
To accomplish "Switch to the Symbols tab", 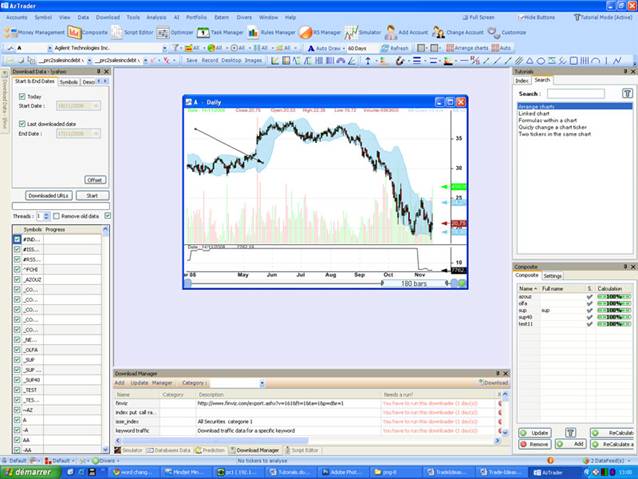I will coord(68,82).
